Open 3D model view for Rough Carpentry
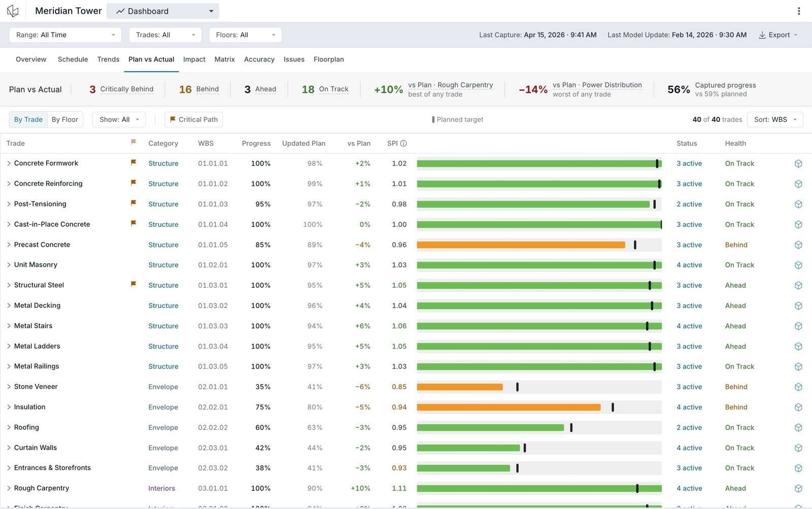Viewport: 812px width, 509px height. (798, 488)
